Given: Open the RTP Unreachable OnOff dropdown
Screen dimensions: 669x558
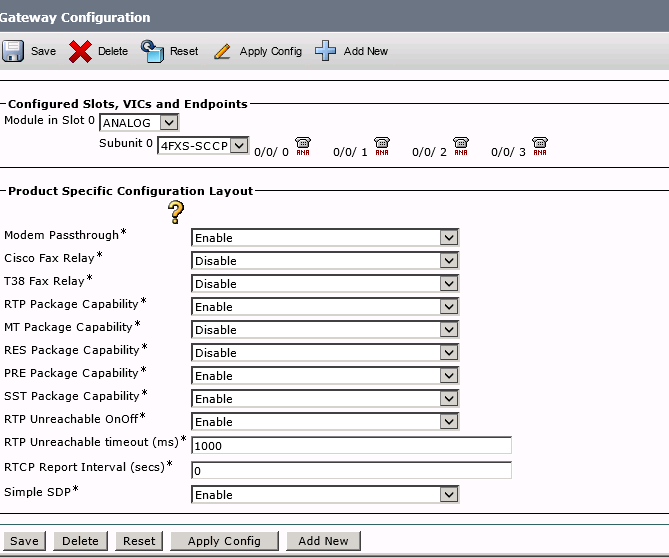Looking at the screenshot, I should pos(325,422).
